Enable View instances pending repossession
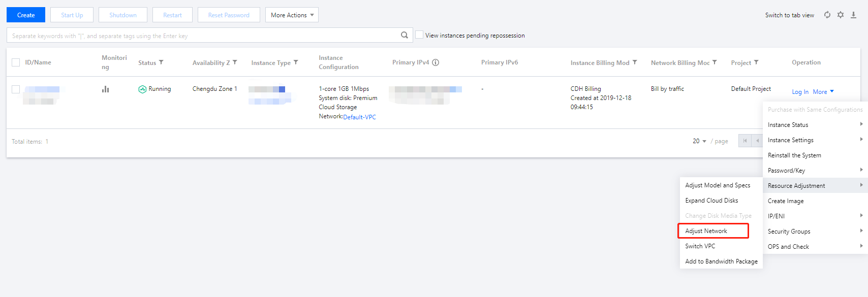The height and width of the screenshot is (297, 868). pyautogui.click(x=419, y=35)
